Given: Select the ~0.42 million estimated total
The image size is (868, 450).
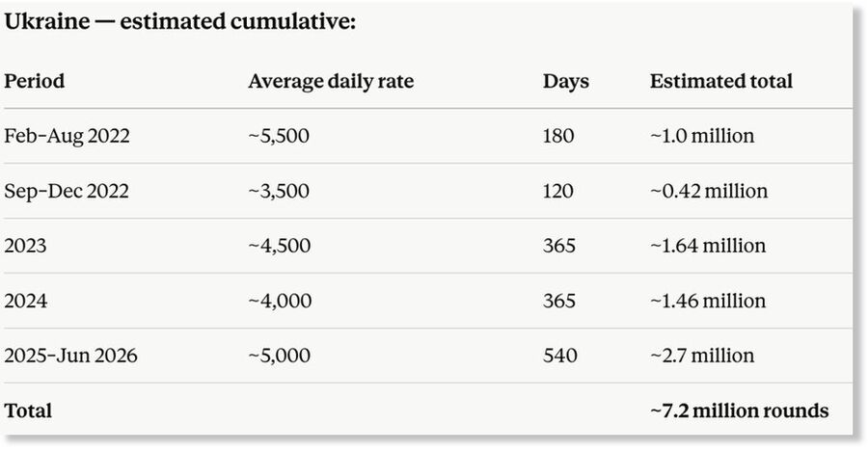Looking at the screenshot, I should click(x=709, y=191).
